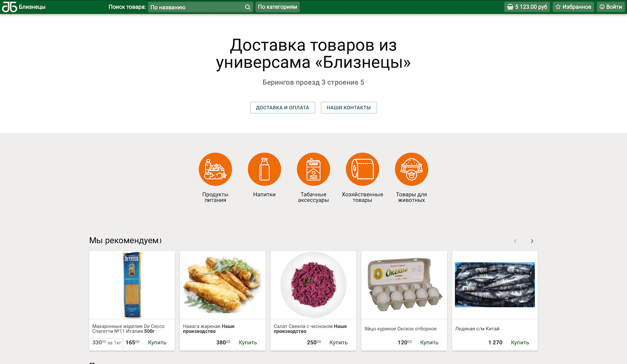The width and height of the screenshot is (627, 364).
Task: Click the Яйцо куриное Окское egg image
Action: click(x=404, y=285)
